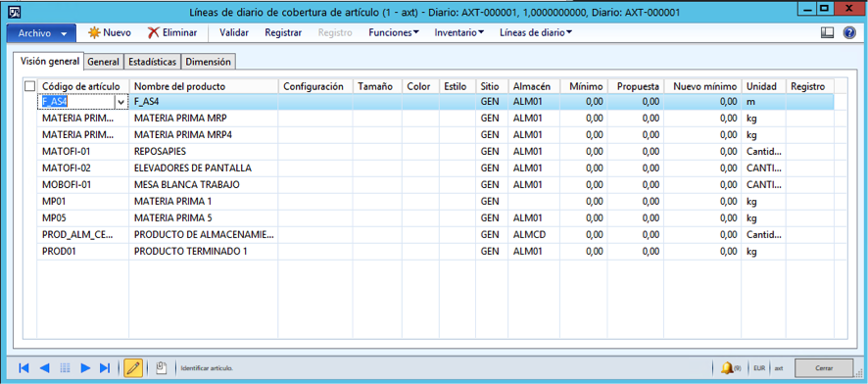Select the PROD01 item code cell

pos(83,251)
